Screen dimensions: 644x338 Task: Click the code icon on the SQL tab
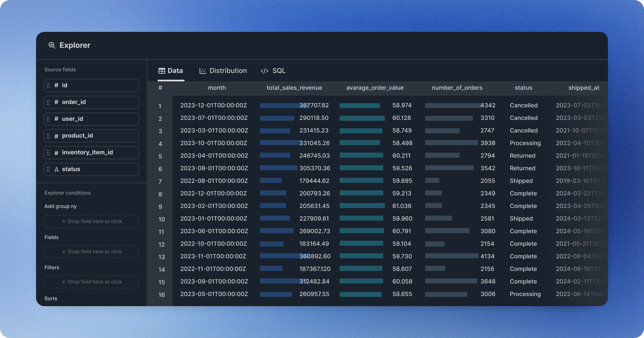[265, 71]
